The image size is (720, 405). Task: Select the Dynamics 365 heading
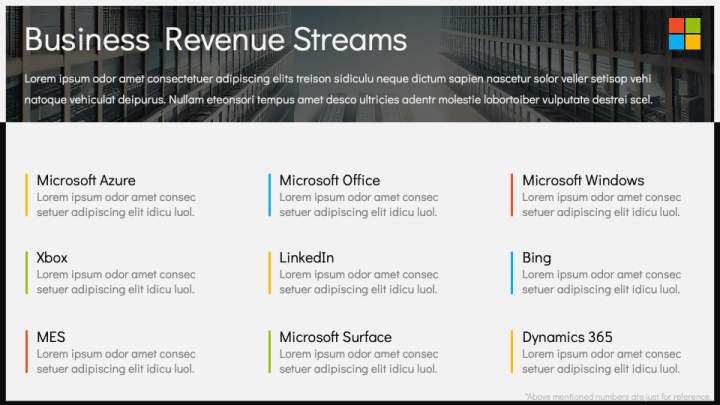[x=567, y=338]
